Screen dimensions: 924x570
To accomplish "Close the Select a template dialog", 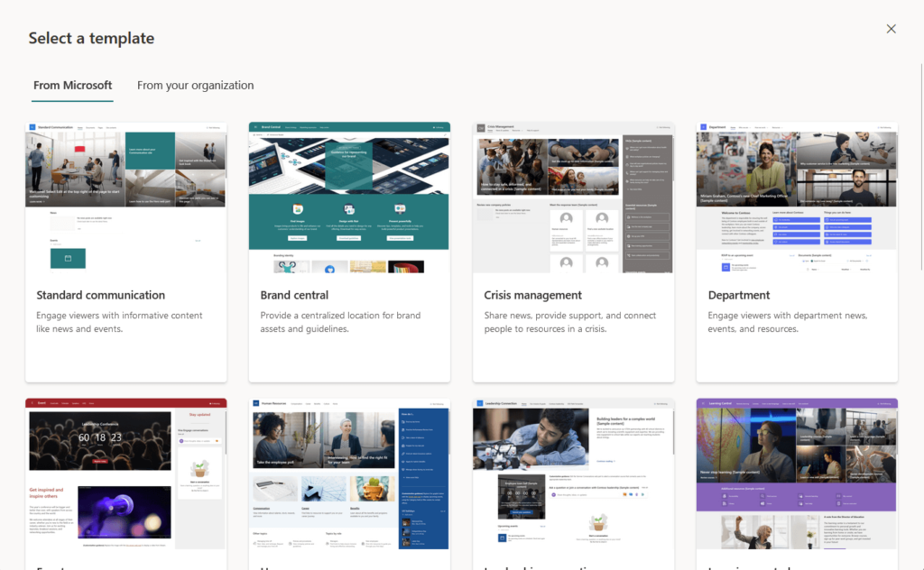I will click(x=891, y=29).
